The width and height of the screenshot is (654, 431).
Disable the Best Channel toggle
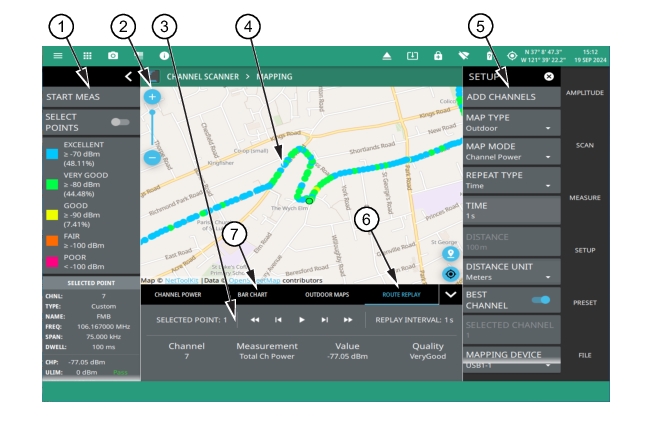541,299
